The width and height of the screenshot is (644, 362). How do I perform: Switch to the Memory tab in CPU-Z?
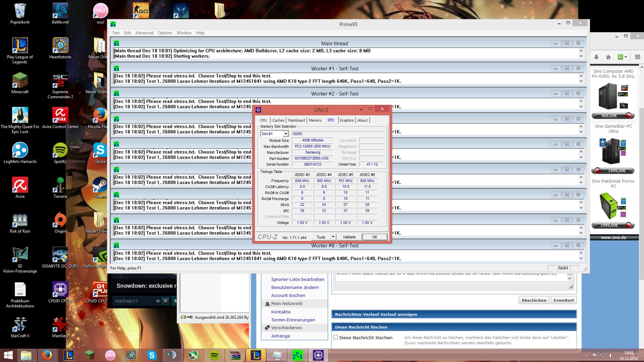(x=315, y=120)
